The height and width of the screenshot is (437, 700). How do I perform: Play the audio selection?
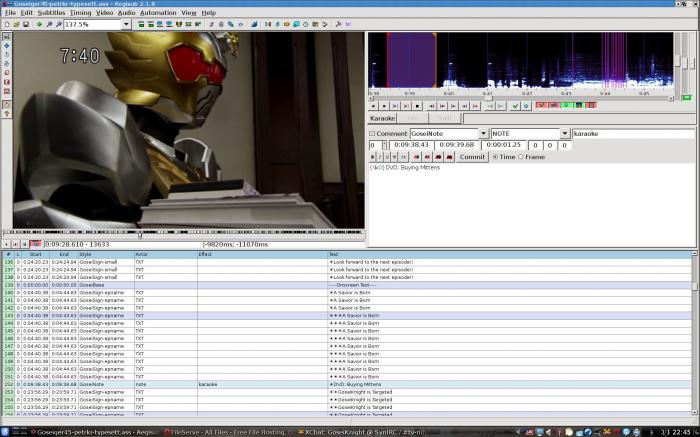point(395,106)
